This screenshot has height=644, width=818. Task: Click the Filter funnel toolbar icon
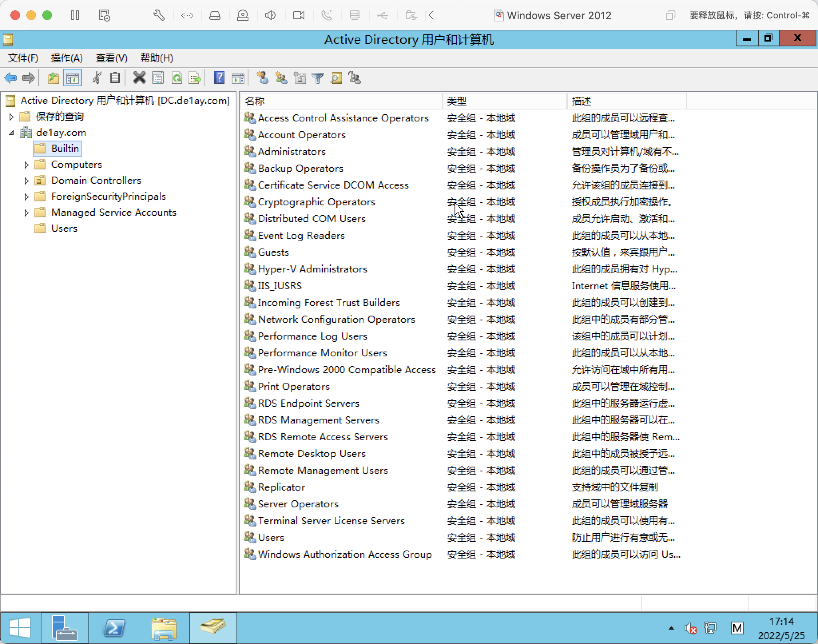[318, 78]
